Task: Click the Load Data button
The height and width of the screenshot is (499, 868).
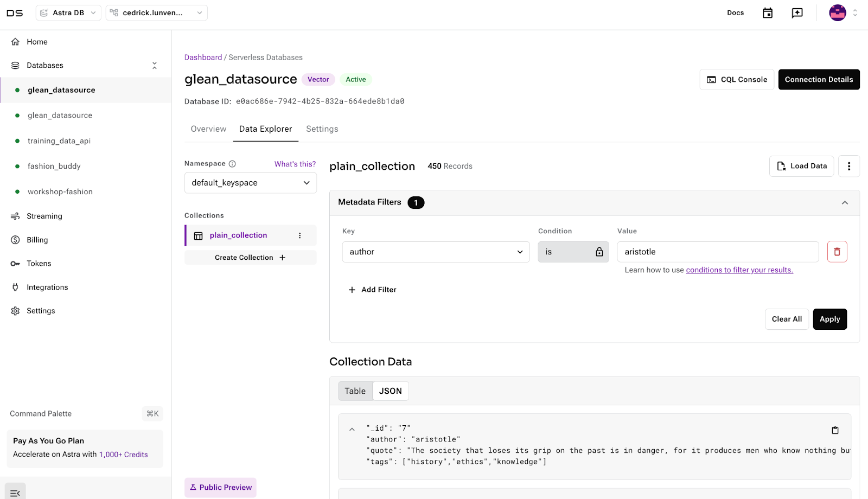Action: pyautogui.click(x=801, y=166)
